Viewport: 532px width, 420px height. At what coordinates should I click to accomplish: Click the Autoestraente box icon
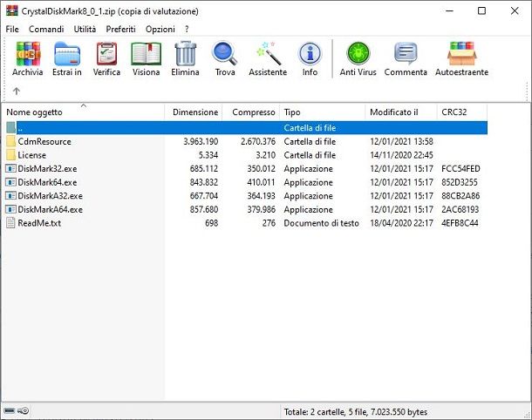coord(461,53)
